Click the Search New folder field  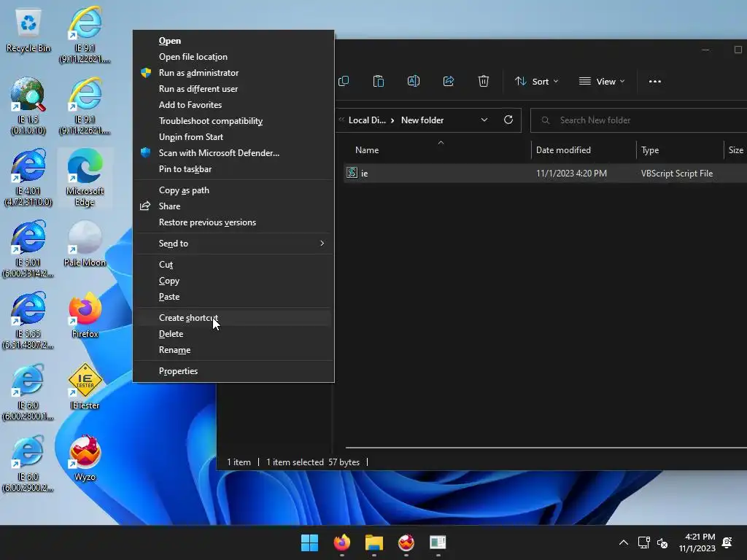pos(638,120)
